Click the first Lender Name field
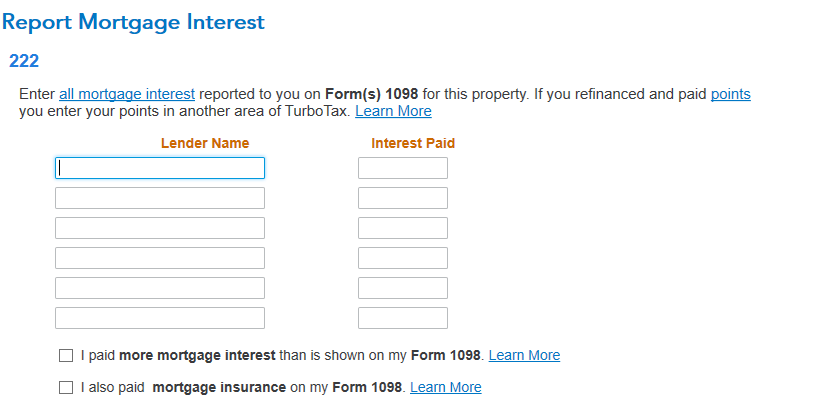Viewport: 823px width, 410px height. click(x=160, y=168)
